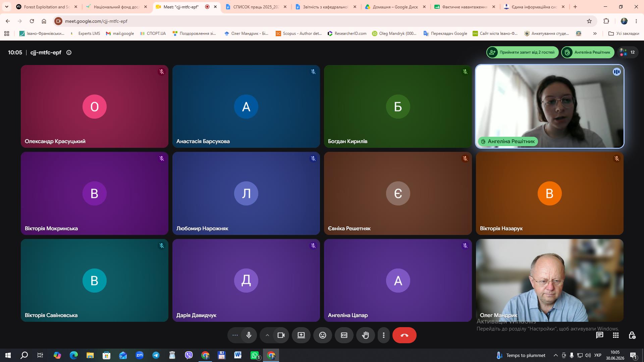Open the tab search dropdown arrow
This screenshot has height=362, width=644.
tap(6, 7)
